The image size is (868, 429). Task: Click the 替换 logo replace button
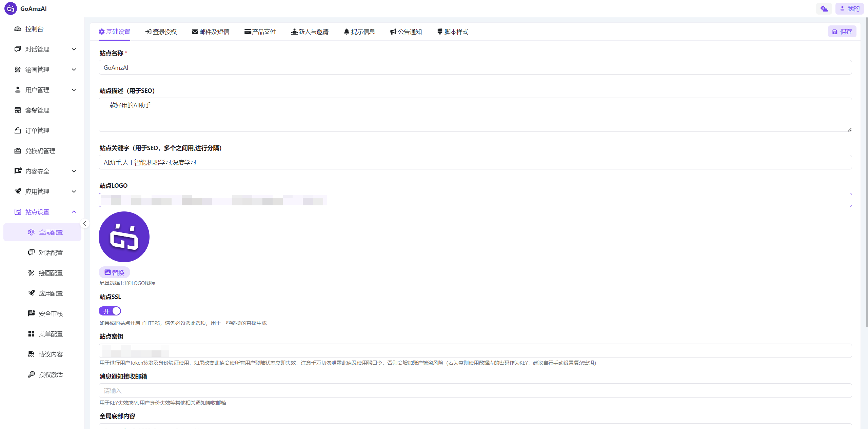tap(114, 272)
